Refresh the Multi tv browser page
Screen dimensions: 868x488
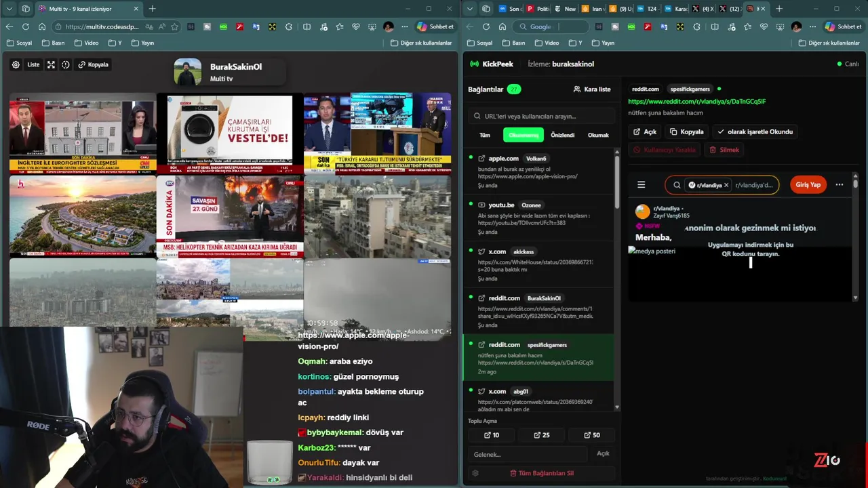coord(26,26)
